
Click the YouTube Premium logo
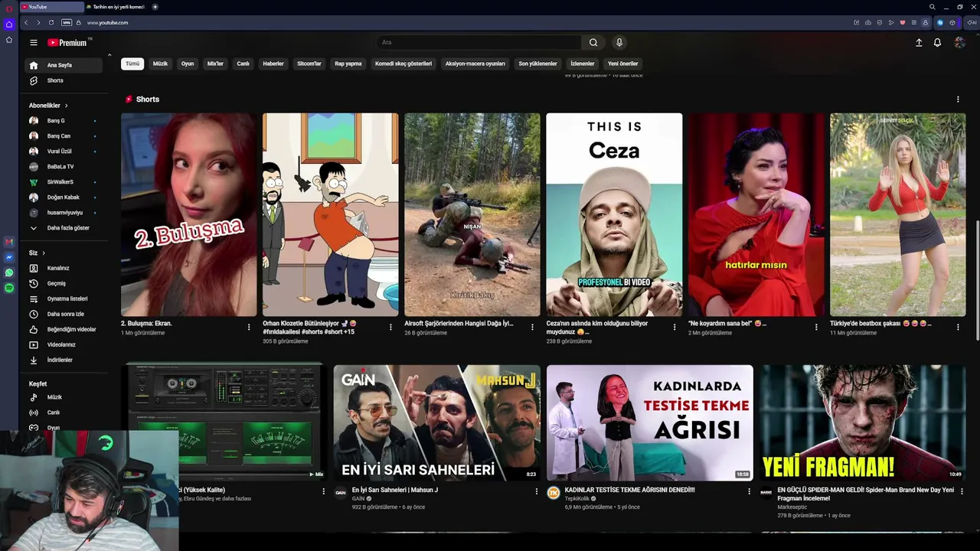pos(69,43)
